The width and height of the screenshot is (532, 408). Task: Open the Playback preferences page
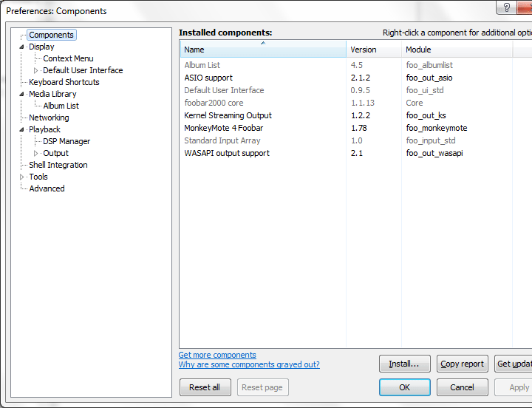click(44, 129)
